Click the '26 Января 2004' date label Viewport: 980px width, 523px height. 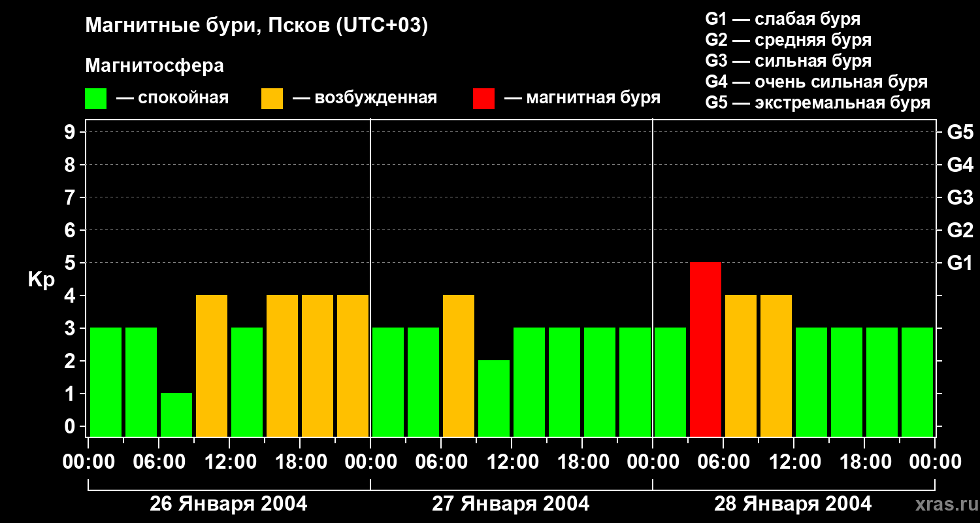pyautogui.click(x=229, y=504)
